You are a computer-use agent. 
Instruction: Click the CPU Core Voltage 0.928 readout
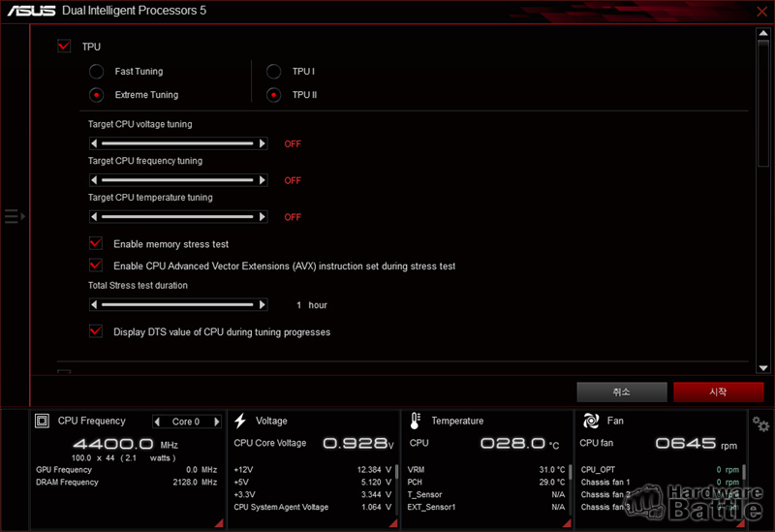point(358,444)
